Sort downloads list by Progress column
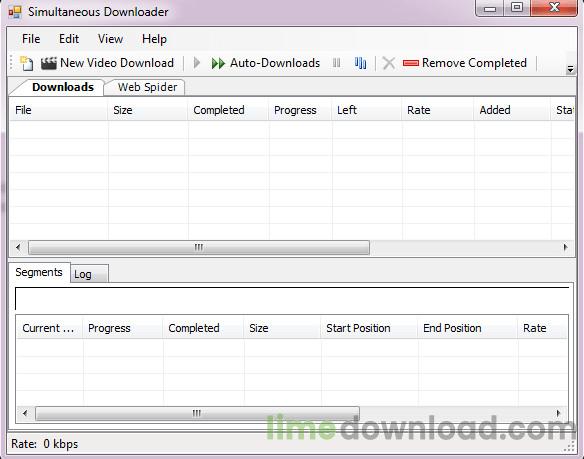 (300, 110)
